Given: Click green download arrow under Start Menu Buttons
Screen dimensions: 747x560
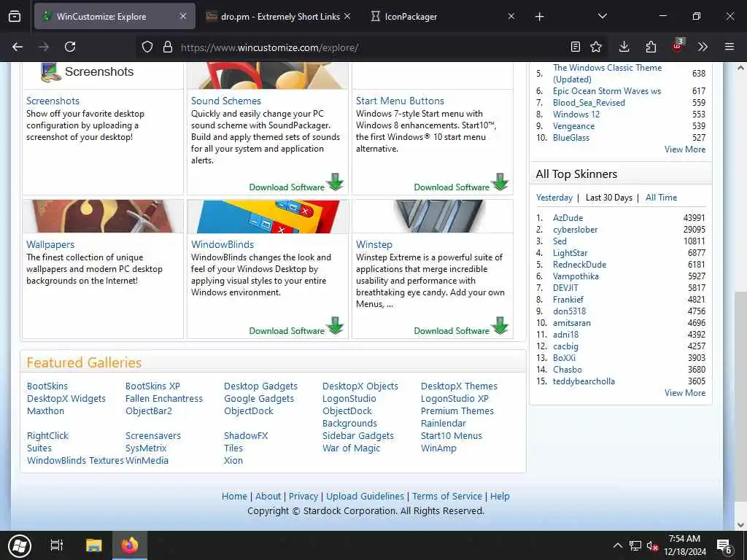Looking at the screenshot, I should [500, 182].
